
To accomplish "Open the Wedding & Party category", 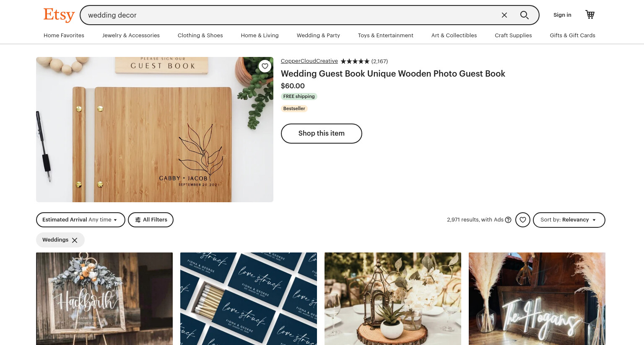I will click(318, 35).
